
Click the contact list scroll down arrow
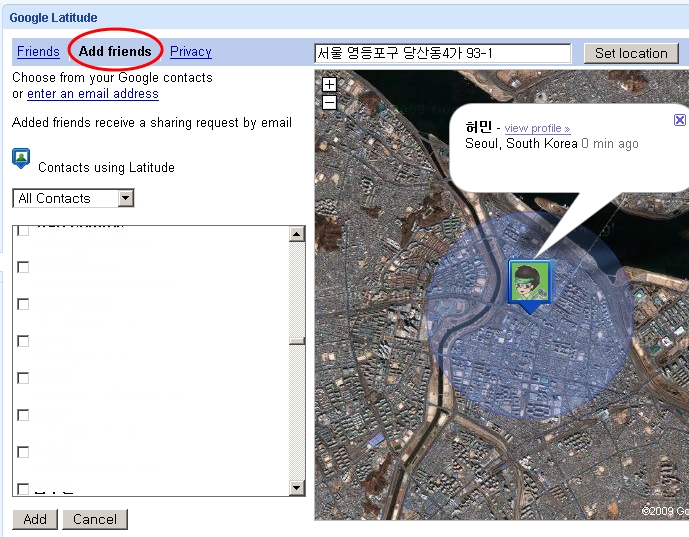pos(297,487)
